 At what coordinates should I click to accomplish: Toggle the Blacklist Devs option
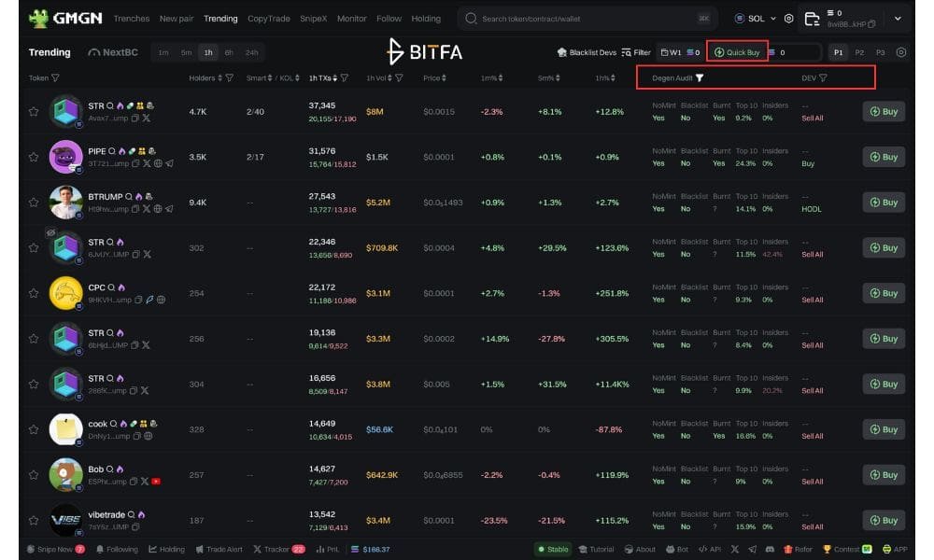click(x=587, y=52)
